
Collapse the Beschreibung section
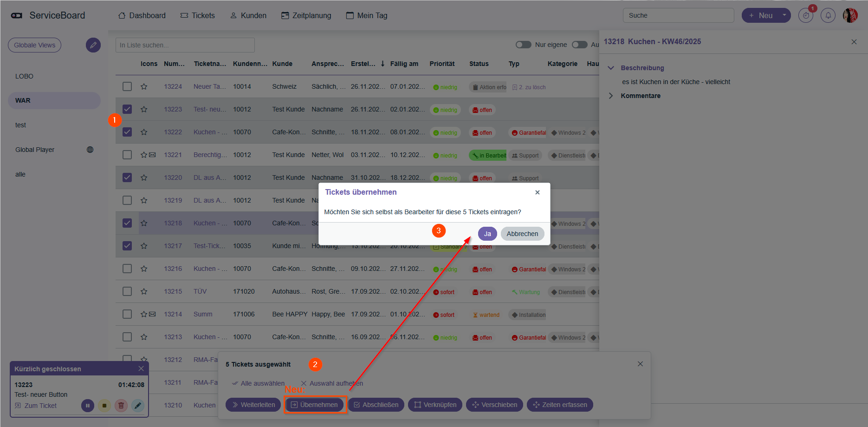(x=611, y=68)
